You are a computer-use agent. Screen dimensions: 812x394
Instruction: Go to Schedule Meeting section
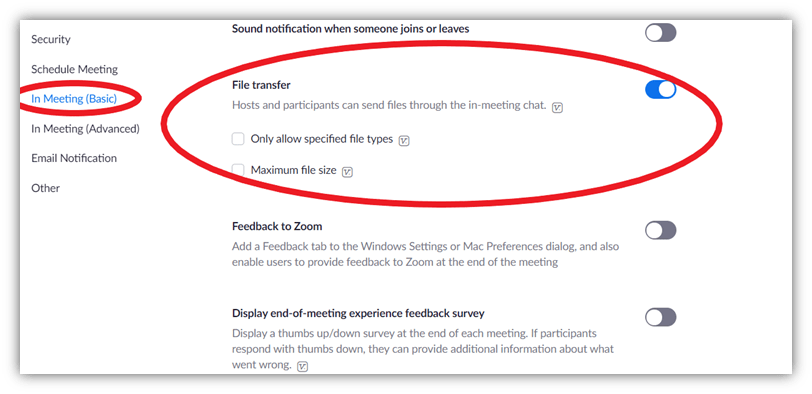(x=75, y=69)
